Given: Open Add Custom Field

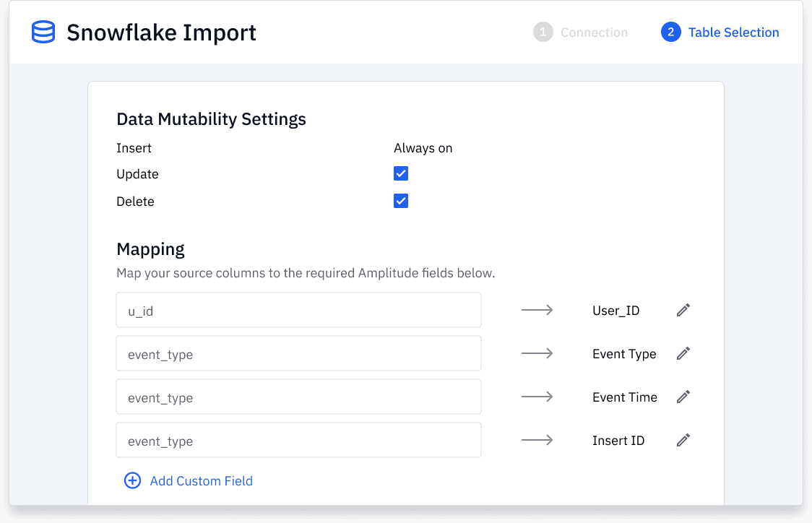Looking at the screenshot, I should tap(201, 480).
